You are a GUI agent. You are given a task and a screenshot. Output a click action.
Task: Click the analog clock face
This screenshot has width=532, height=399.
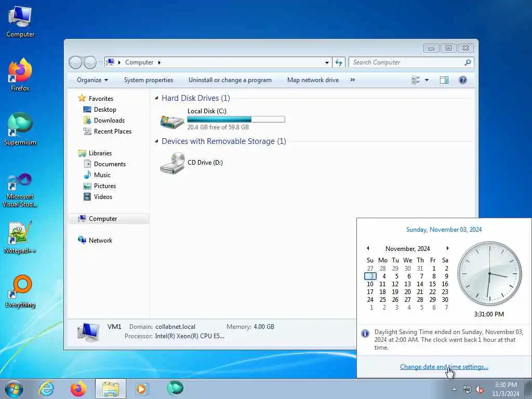[489, 273]
